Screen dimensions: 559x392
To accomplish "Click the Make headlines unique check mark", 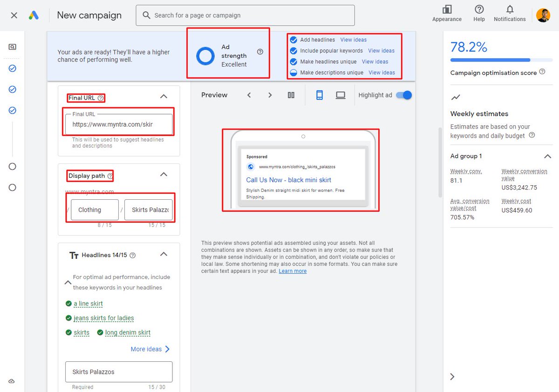I will coord(293,61).
